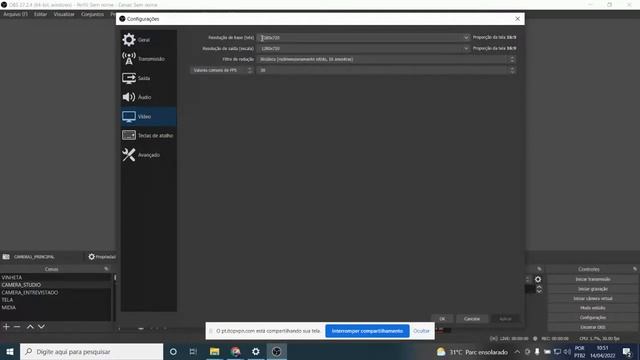640x360 pixels.
Task: Change the FPS type selector
Action: [222, 70]
